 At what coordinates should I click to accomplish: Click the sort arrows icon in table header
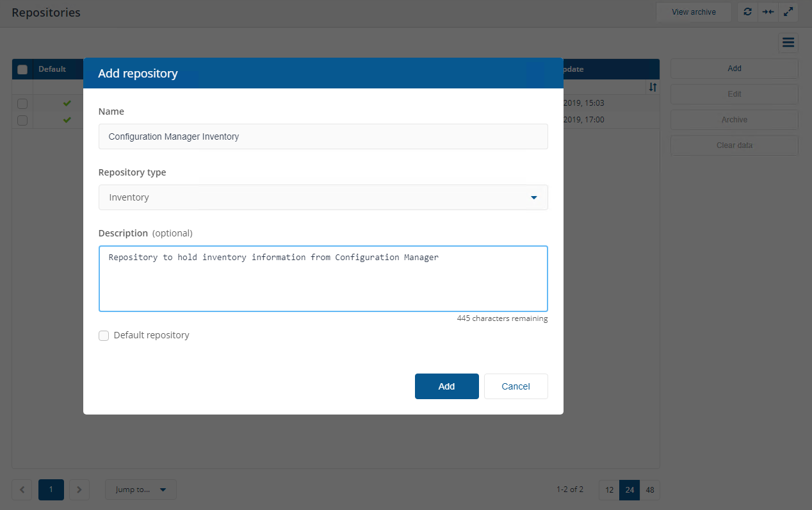[653, 87]
